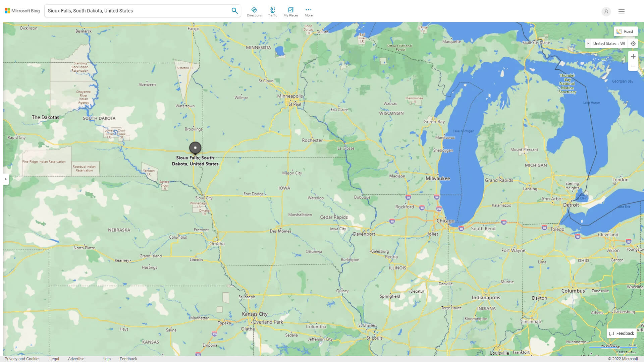Click the Microsoft Bing logo
644x362 pixels.
22,11
